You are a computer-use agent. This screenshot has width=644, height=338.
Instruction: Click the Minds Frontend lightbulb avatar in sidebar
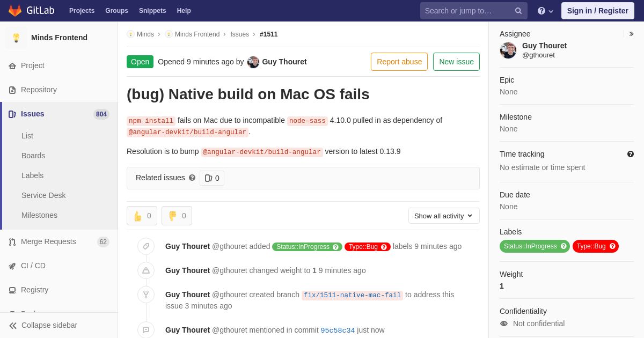click(x=16, y=38)
